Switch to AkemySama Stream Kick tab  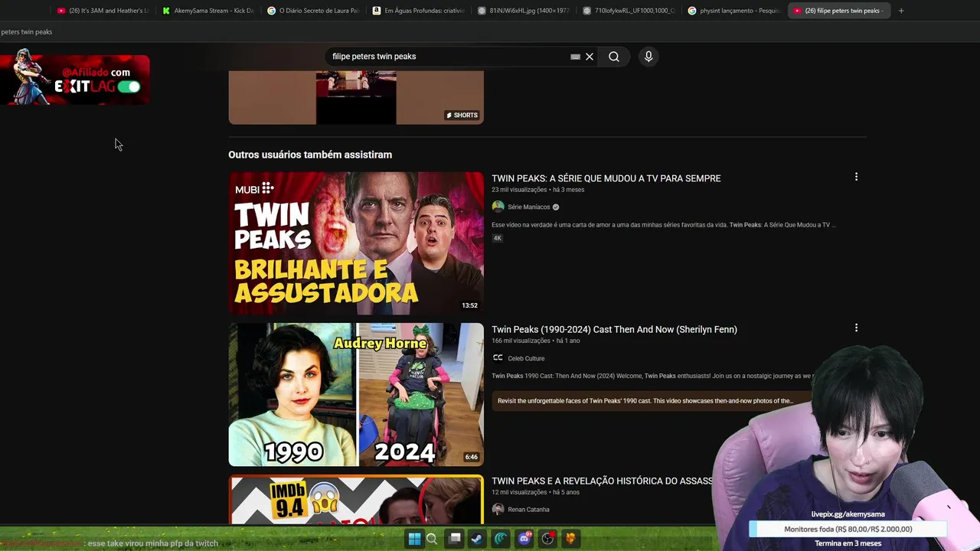(x=208, y=11)
